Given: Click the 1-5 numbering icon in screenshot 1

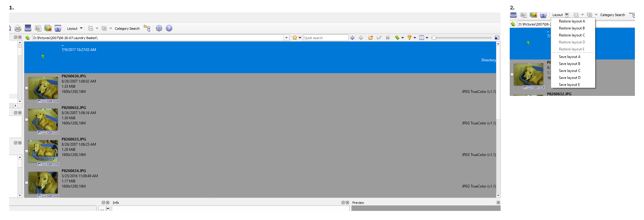Looking at the screenshot, I should pyautogui.click(x=91, y=28).
